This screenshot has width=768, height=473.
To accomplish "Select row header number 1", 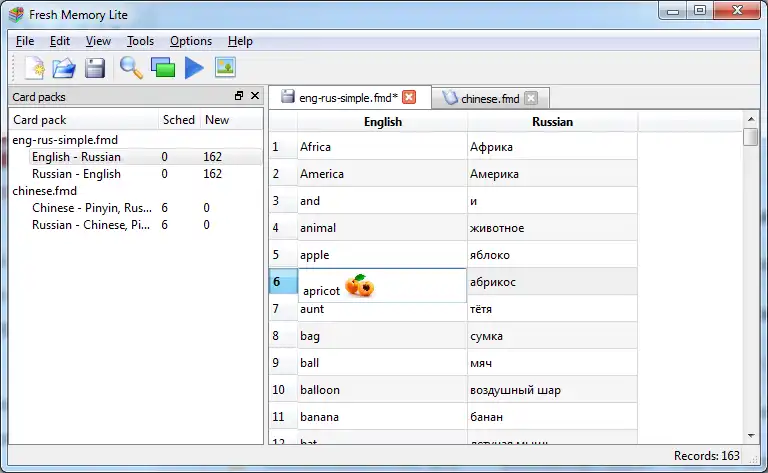I will point(283,147).
